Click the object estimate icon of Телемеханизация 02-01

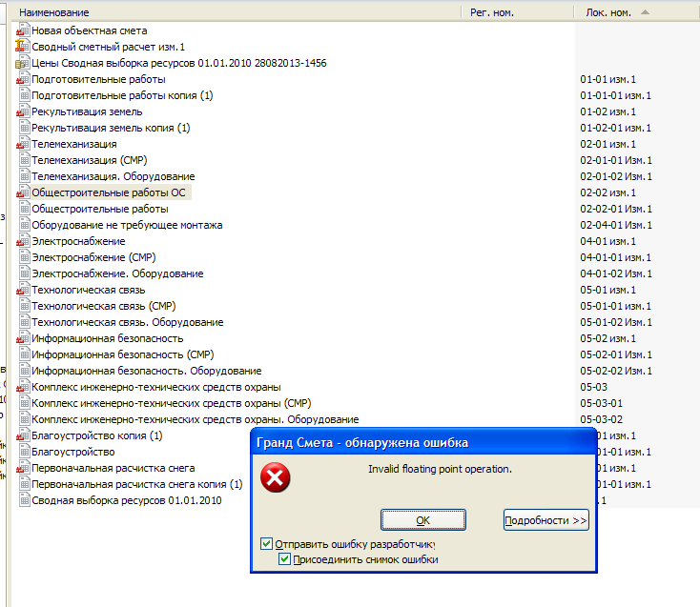[x=23, y=144]
